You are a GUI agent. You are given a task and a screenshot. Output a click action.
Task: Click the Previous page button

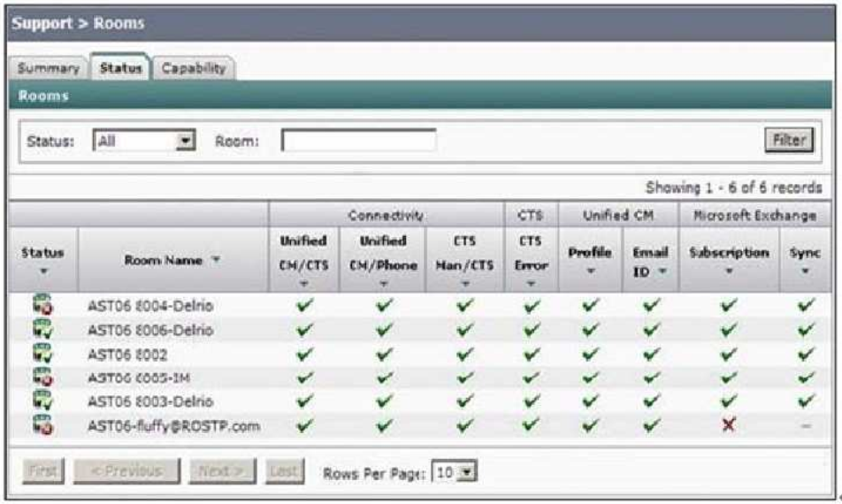[126, 470]
